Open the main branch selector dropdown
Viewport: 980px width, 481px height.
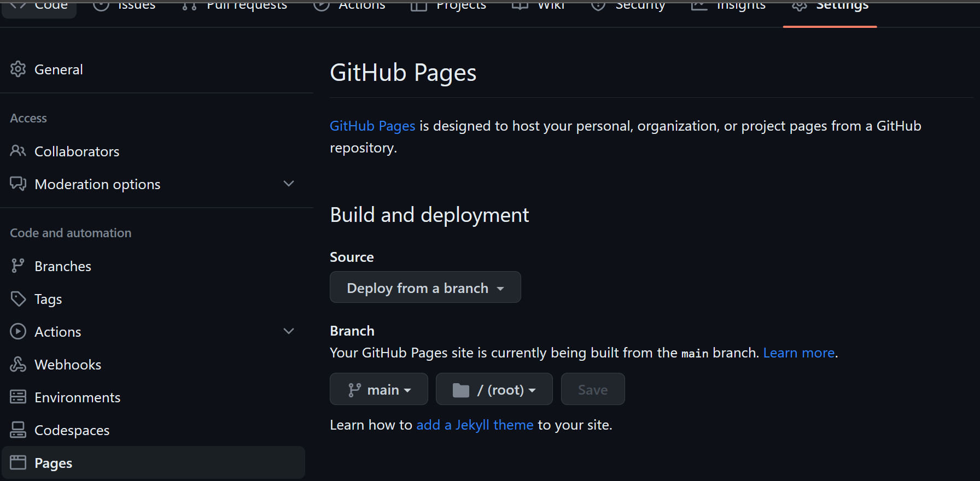tap(379, 389)
